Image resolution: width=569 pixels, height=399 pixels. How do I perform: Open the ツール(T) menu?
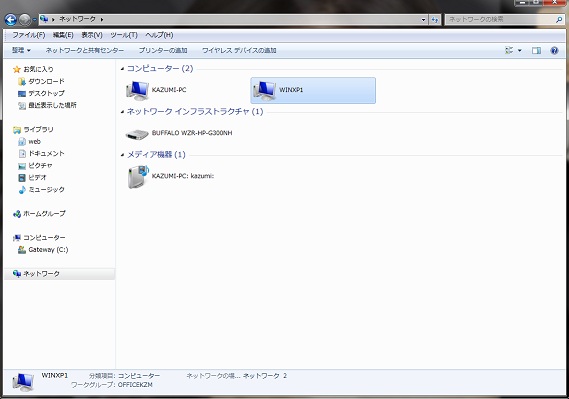pos(124,35)
